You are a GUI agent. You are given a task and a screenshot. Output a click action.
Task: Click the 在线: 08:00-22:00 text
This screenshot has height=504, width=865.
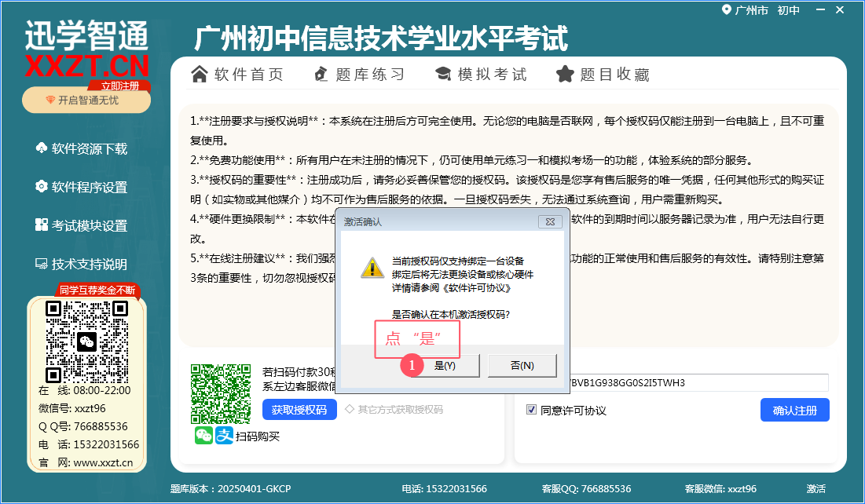pyautogui.click(x=84, y=390)
